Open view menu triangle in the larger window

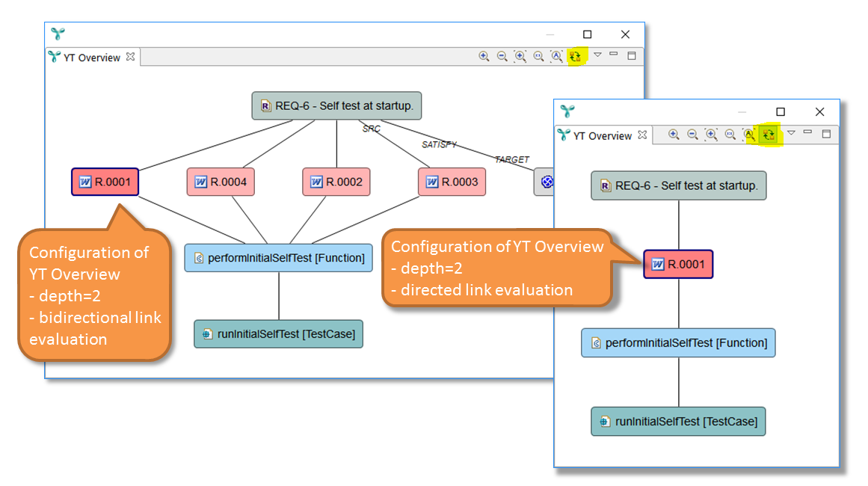pos(597,55)
